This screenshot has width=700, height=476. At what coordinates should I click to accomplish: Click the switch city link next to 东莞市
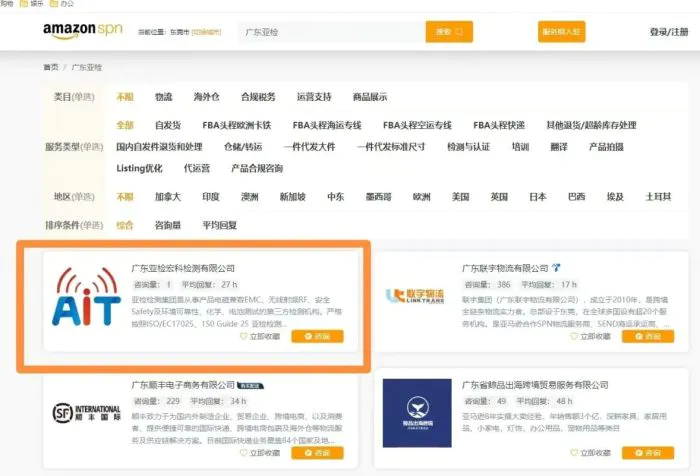pyautogui.click(x=206, y=32)
